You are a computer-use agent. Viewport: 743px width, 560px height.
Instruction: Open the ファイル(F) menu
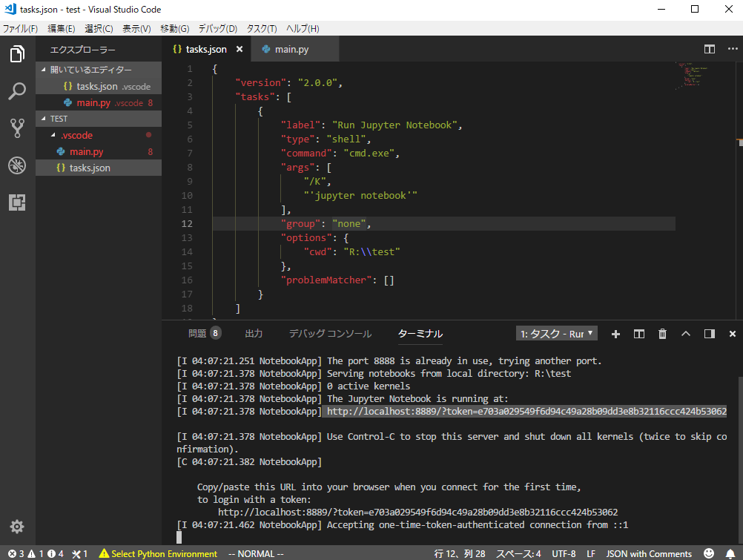tap(20, 28)
